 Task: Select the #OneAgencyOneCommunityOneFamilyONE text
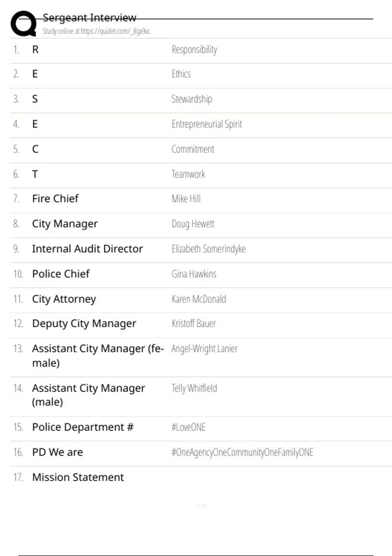click(242, 452)
